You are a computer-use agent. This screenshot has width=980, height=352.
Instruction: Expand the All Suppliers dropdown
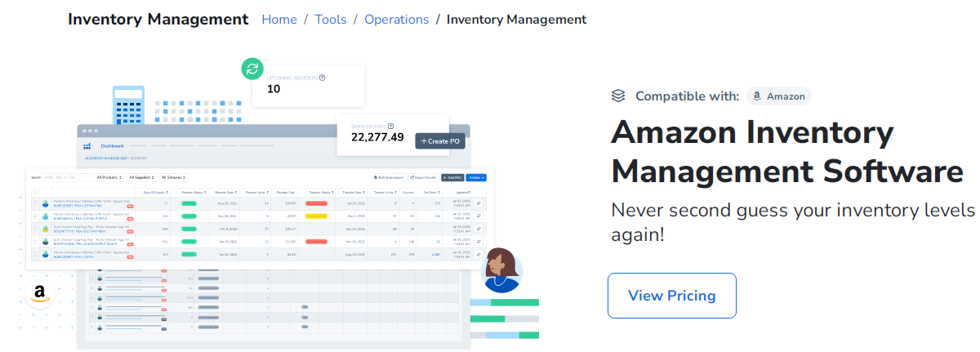click(141, 177)
